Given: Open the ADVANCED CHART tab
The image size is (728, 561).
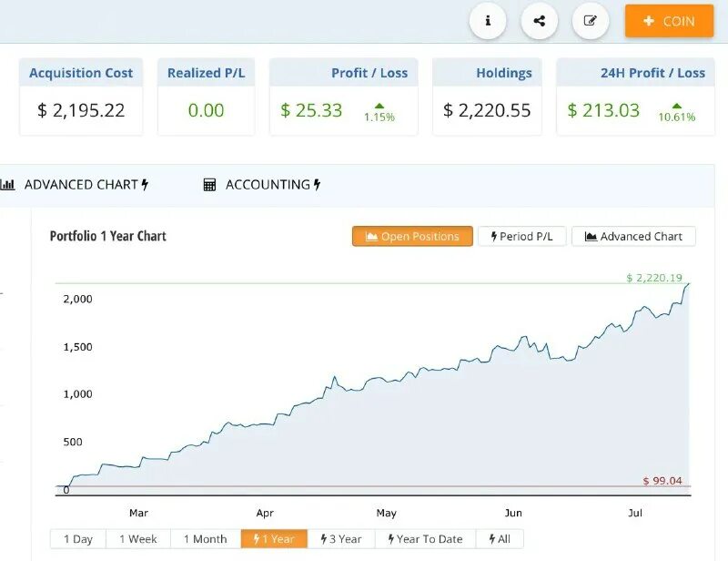Looking at the screenshot, I should pyautogui.click(x=81, y=185).
